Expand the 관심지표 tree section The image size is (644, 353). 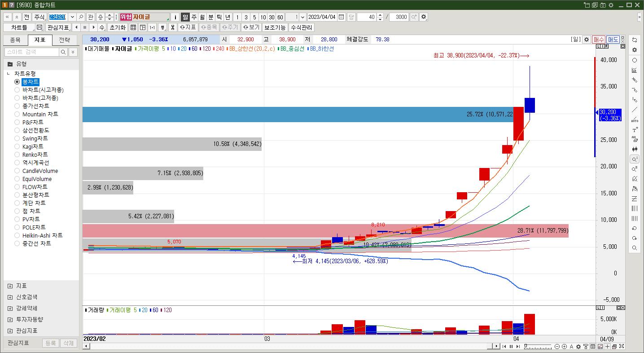click(10, 331)
